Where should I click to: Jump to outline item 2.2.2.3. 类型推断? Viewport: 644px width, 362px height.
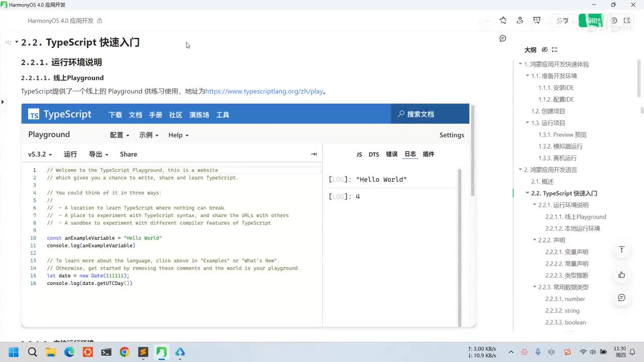coord(567,276)
